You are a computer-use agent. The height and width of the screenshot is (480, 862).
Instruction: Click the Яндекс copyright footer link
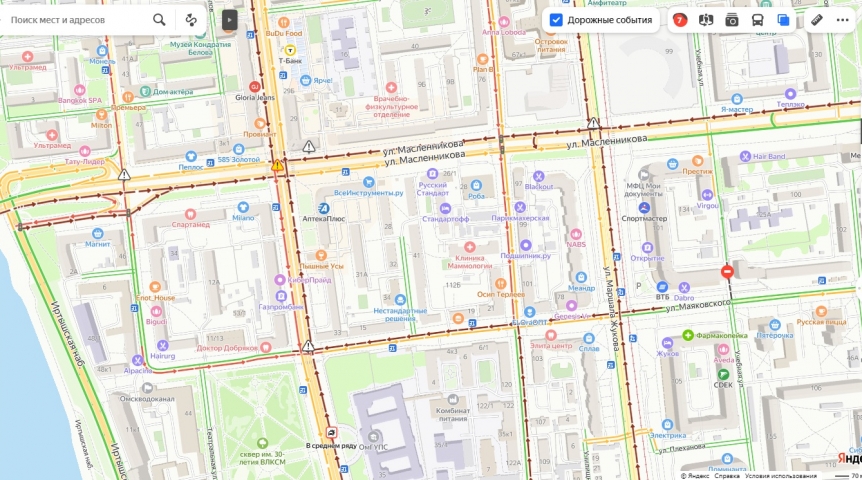(x=695, y=476)
